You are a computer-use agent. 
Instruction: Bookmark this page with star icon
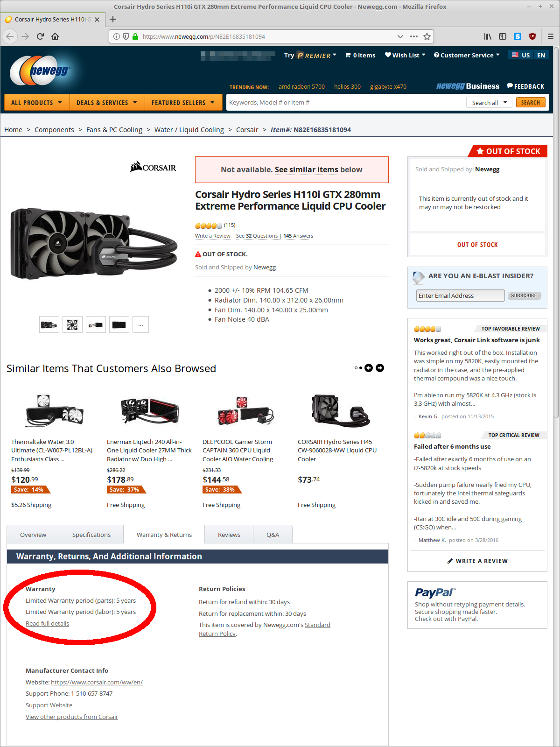click(427, 36)
